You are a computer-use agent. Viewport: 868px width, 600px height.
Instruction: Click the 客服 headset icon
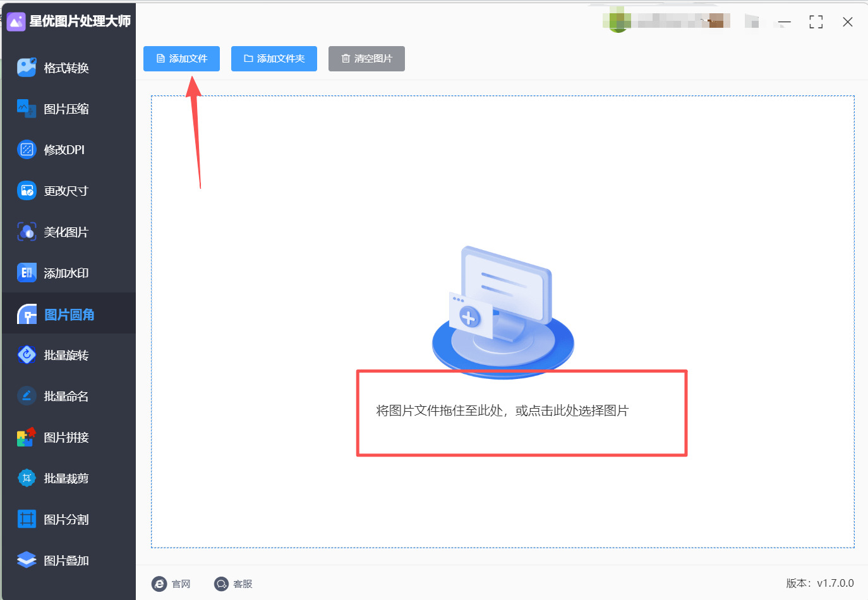(221, 584)
